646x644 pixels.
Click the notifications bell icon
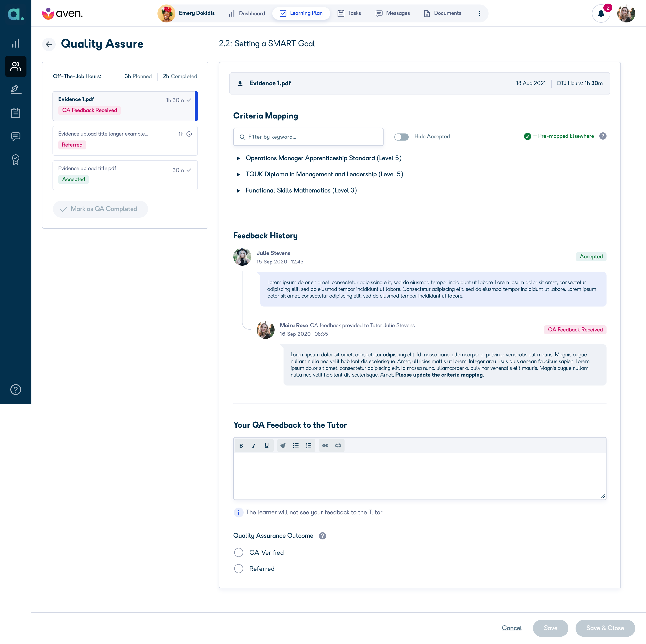point(601,13)
